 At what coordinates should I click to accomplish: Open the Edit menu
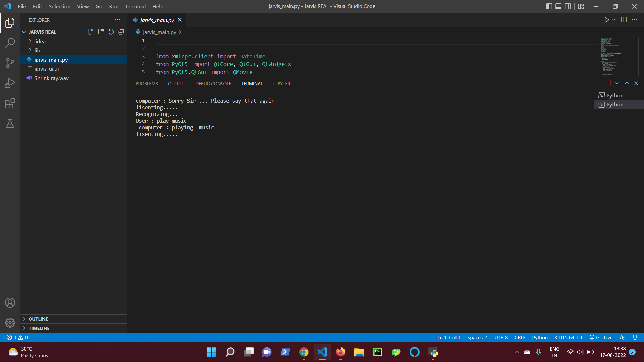pyautogui.click(x=37, y=6)
